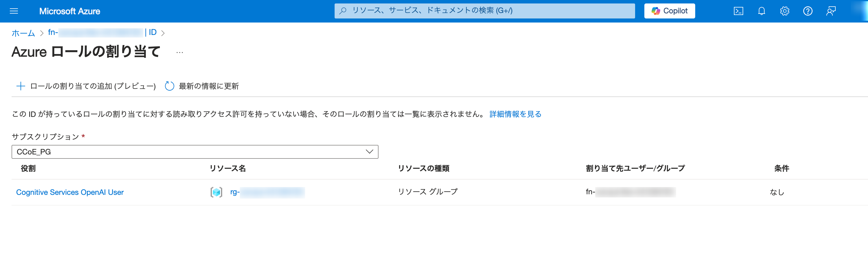
Task: Click the resource group cube icon
Action: coord(216,192)
